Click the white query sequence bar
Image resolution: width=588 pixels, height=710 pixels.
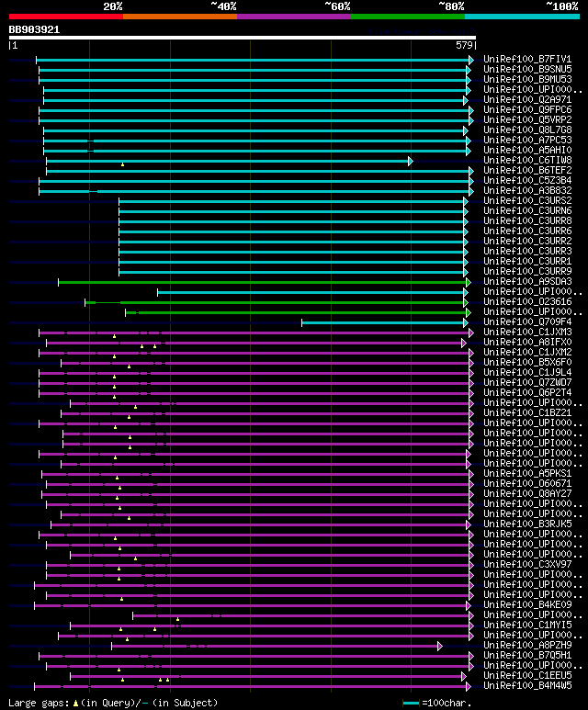coord(243,38)
